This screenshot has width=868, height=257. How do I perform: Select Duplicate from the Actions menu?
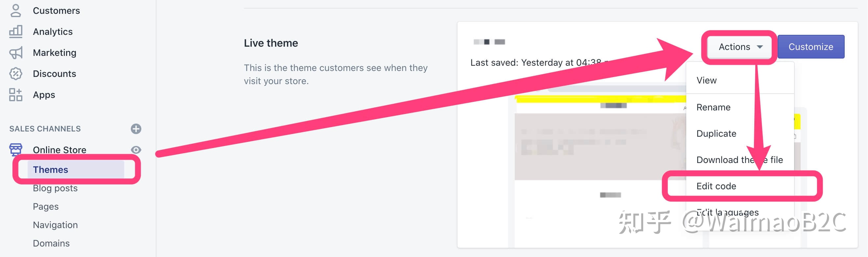coord(716,133)
